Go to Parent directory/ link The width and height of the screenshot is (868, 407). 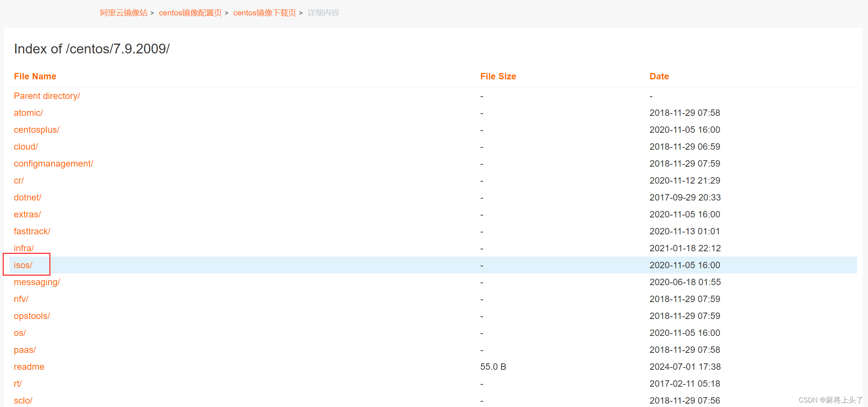pos(47,96)
